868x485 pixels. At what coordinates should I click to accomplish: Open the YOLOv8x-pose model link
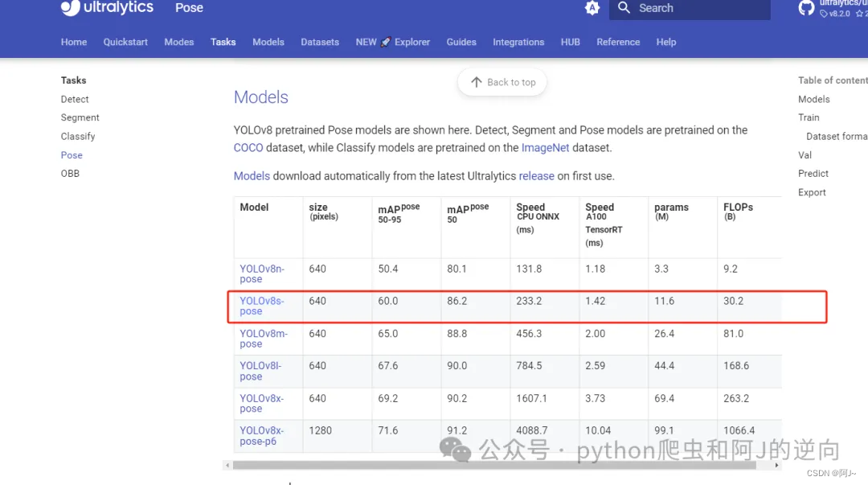tap(261, 404)
